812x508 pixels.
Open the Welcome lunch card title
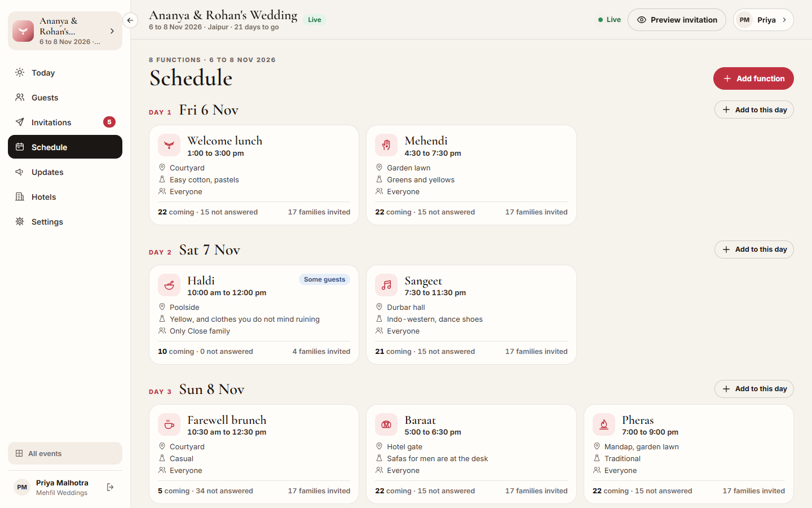tap(224, 141)
